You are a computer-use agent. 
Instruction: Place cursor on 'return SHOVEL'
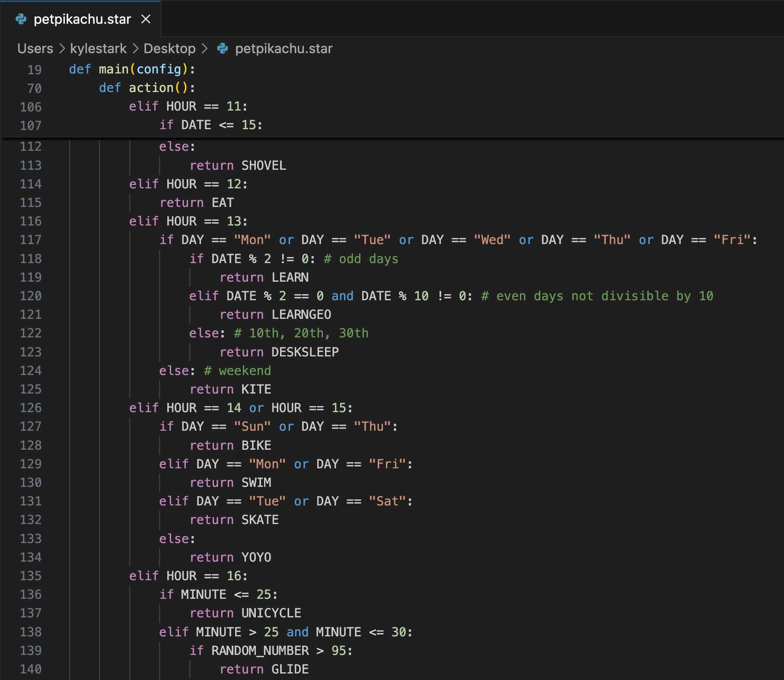pos(238,165)
